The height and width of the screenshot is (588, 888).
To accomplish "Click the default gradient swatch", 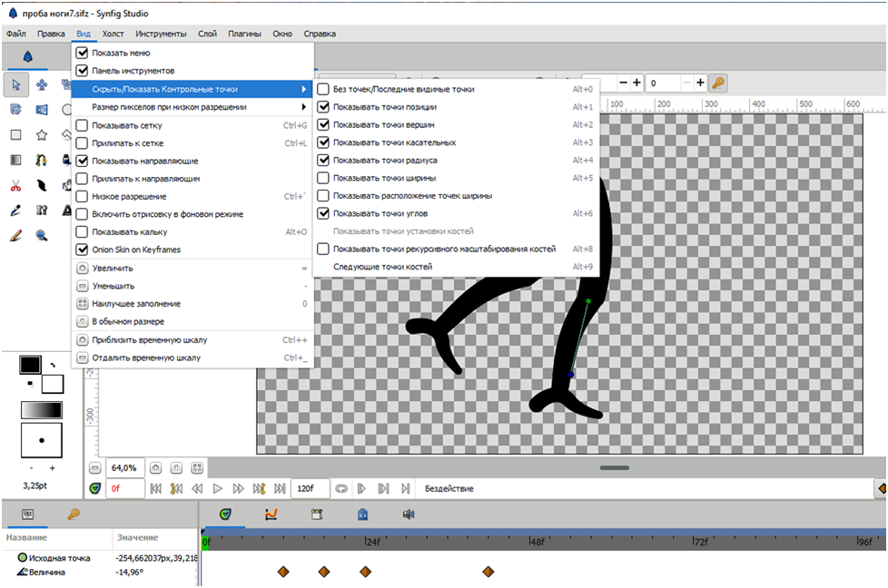I will (42, 410).
